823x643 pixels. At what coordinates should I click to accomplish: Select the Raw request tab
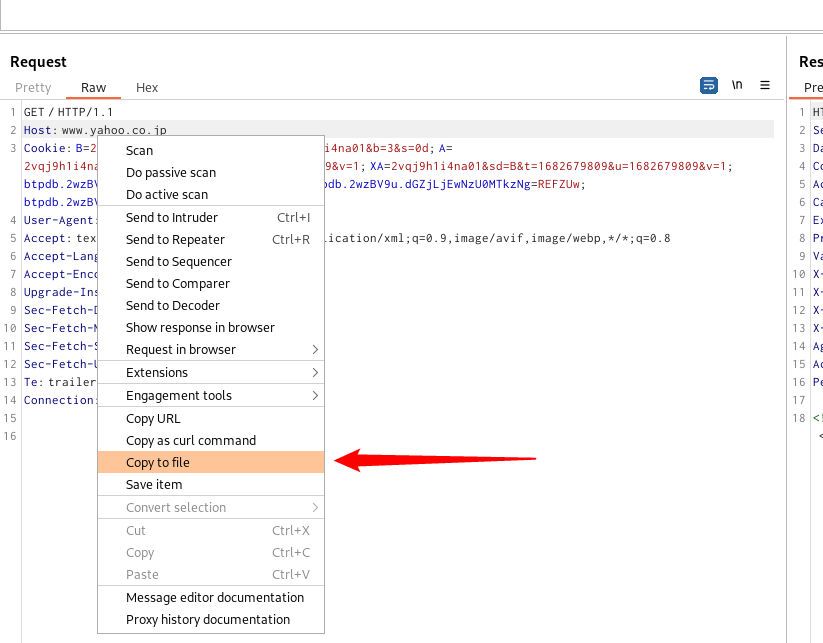(94, 88)
